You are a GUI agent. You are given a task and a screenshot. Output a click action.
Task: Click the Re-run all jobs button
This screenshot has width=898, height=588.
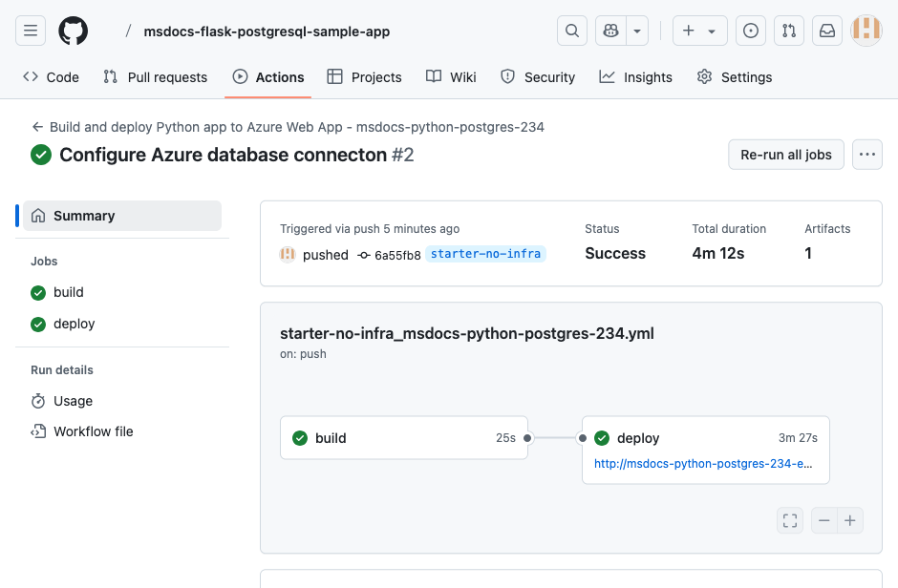[x=785, y=154]
